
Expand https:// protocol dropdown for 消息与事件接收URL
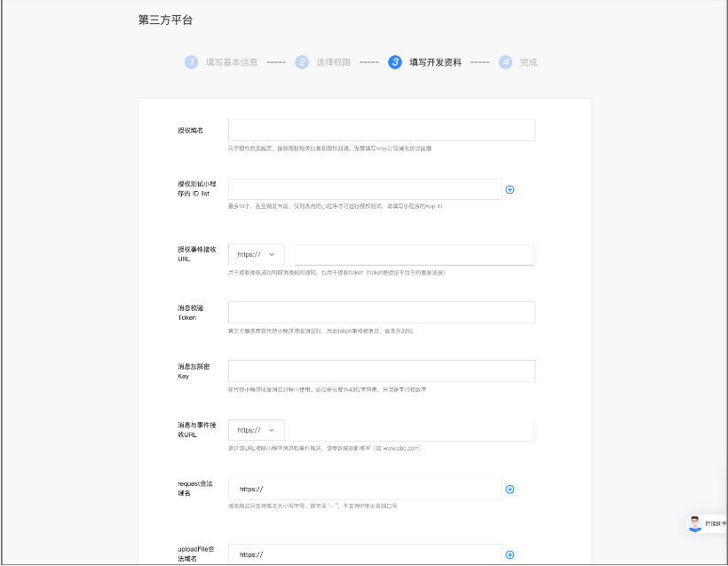(256, 430)
